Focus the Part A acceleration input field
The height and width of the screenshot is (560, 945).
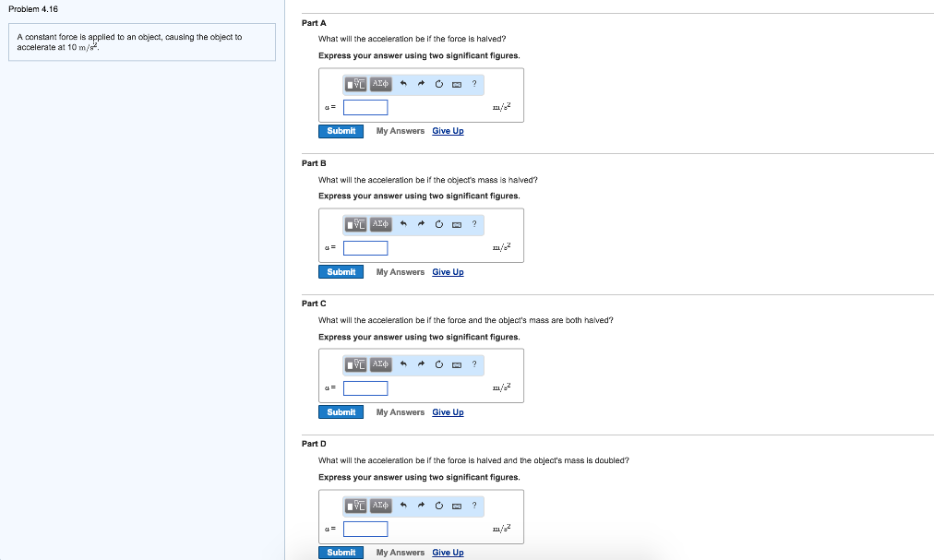(x=365, y=107)
